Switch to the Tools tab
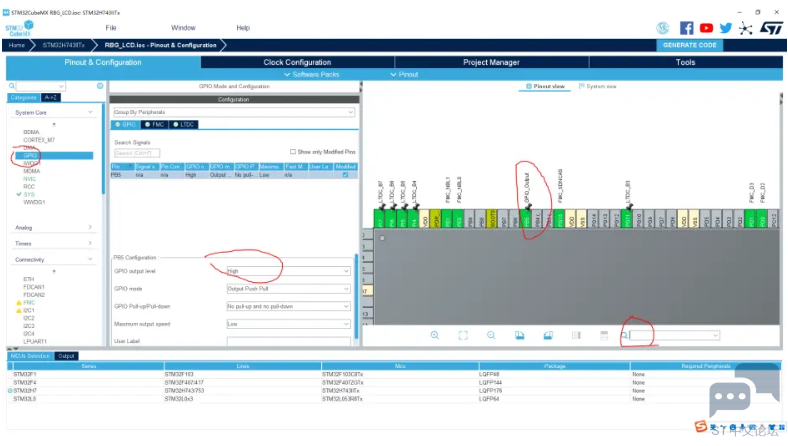Viewport: 788px width, 446px height. (x=685, y=62)
